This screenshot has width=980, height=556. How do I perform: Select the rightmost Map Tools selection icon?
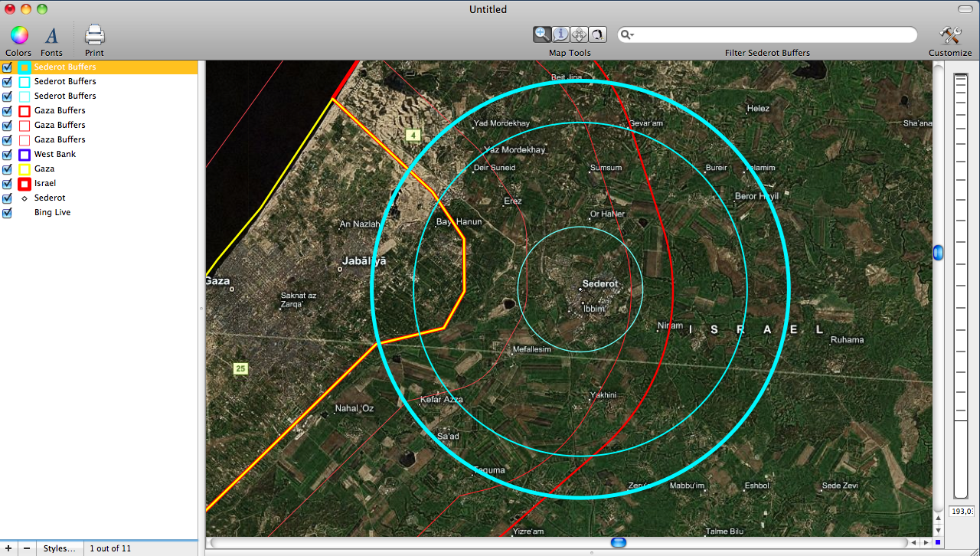pos(598,34)
